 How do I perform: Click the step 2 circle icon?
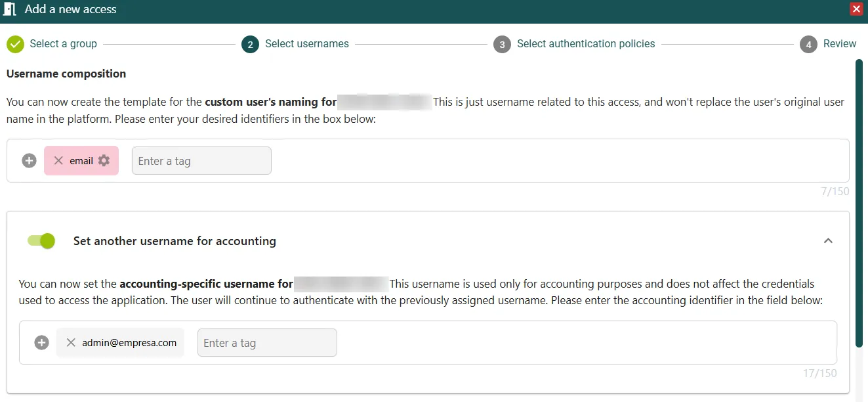(x=250, y=44)
